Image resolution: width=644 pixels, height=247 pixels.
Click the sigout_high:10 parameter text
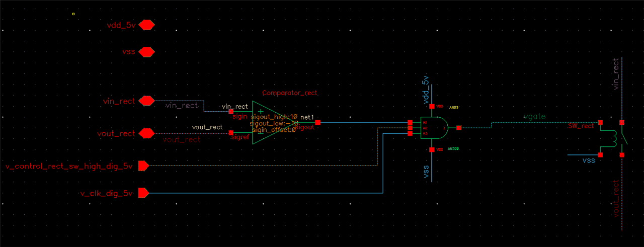(274, 117)
